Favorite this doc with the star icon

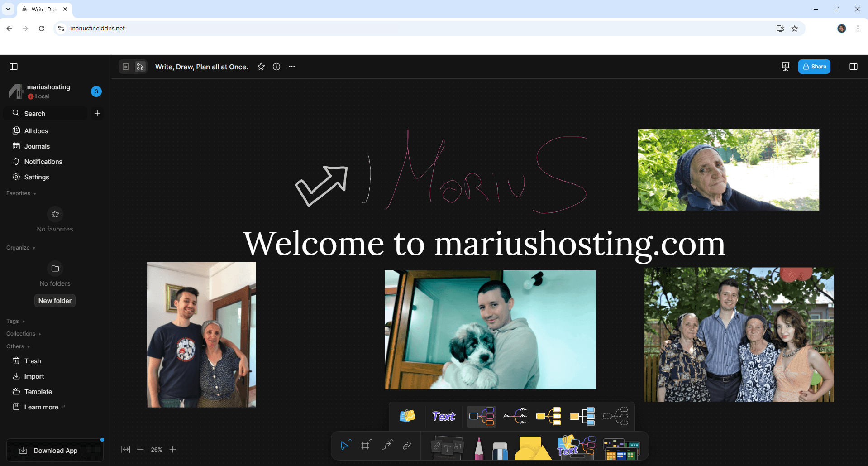click(x=261, y=67)
